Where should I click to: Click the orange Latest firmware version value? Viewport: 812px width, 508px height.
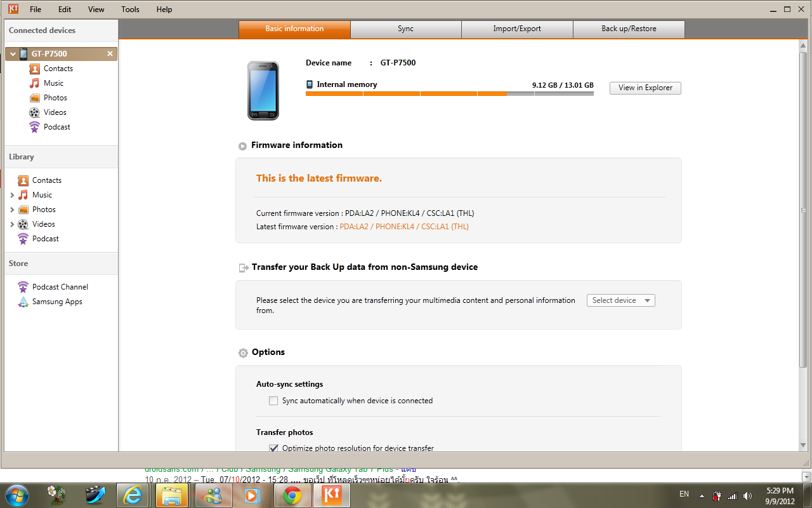pos(404,227)
